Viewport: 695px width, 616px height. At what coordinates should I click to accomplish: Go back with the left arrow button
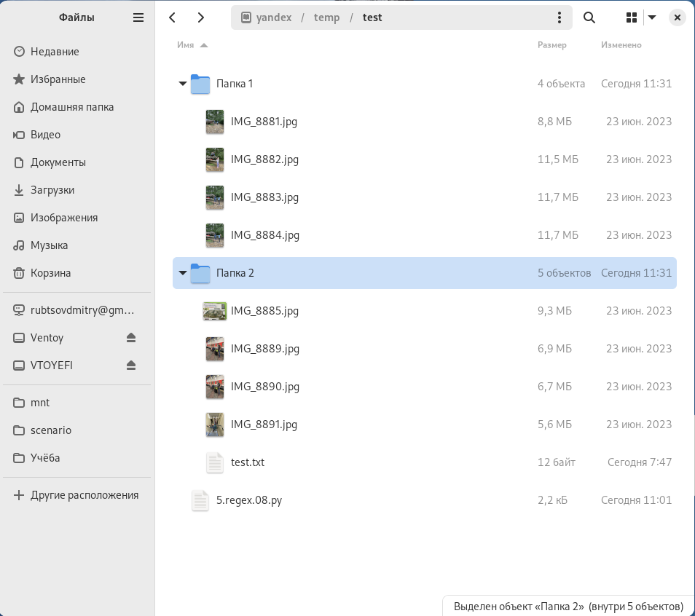[172, 17]
